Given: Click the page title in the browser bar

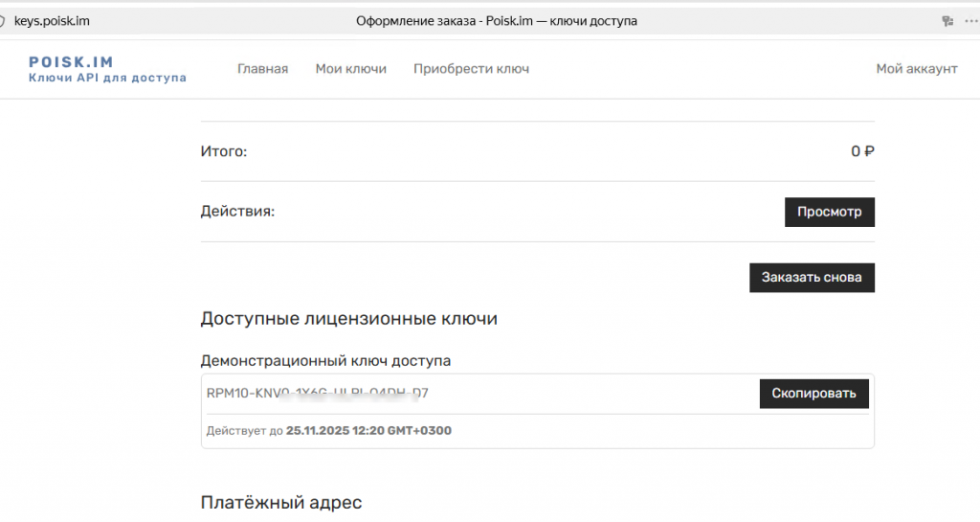Looking at the screenshot, I should (x=496, y=20).
